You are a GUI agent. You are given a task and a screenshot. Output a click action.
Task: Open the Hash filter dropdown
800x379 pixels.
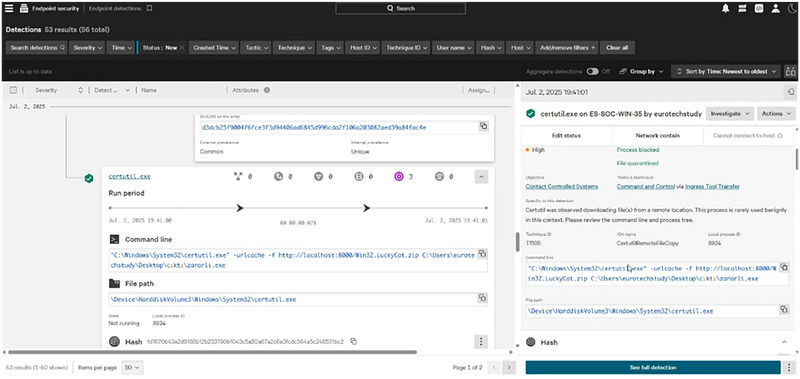pos(491,47)
